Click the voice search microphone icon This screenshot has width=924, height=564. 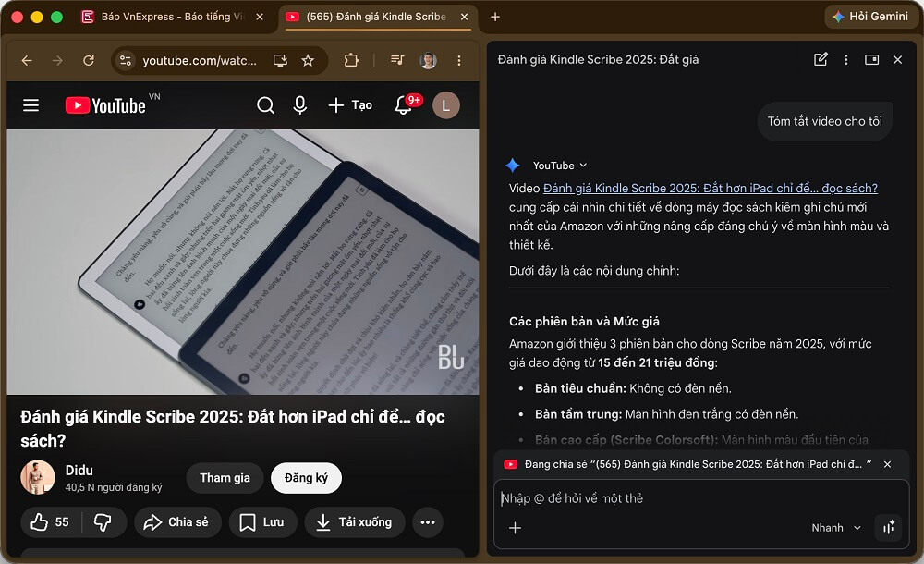click(x=300, y=104)
